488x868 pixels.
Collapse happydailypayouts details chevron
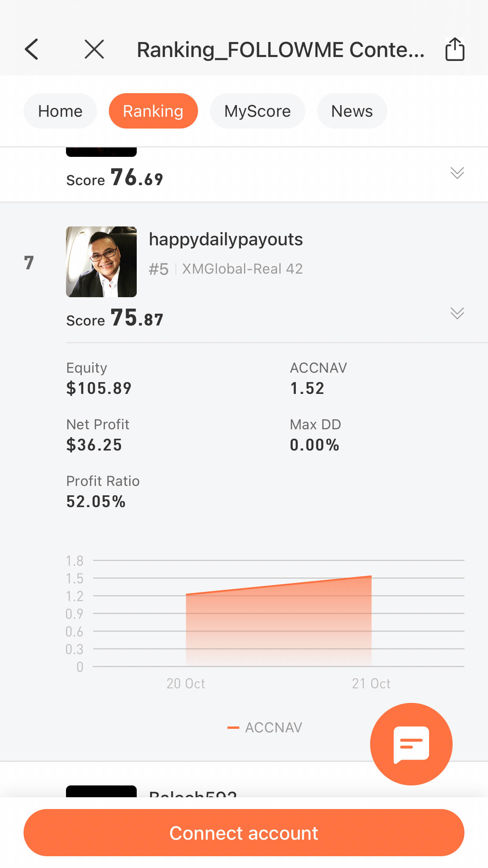pyautogui.click(x=457, y=313)
